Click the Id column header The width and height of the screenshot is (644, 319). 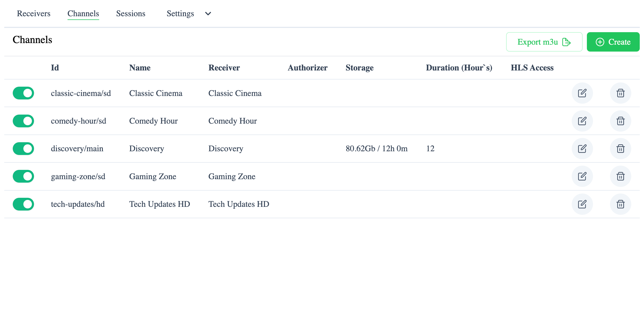click(55, 68)
